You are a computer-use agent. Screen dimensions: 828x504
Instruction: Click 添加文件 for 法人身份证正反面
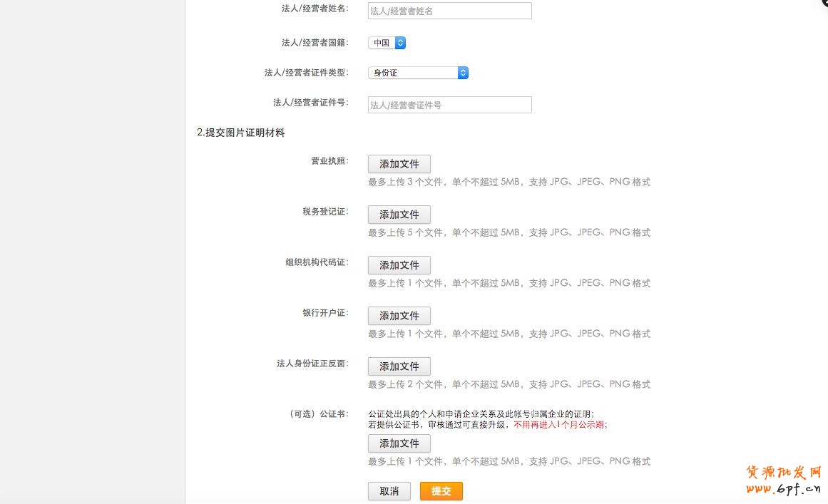[399, 366]
